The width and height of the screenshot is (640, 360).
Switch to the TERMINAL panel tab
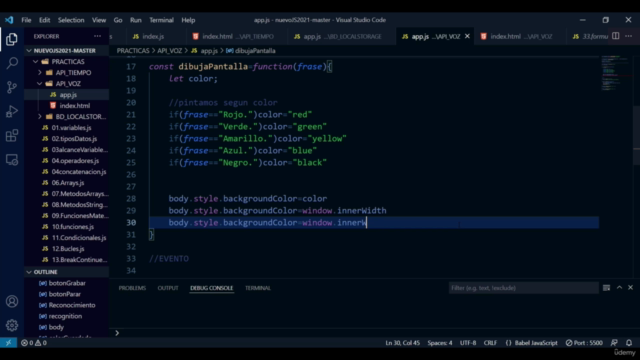258,288
